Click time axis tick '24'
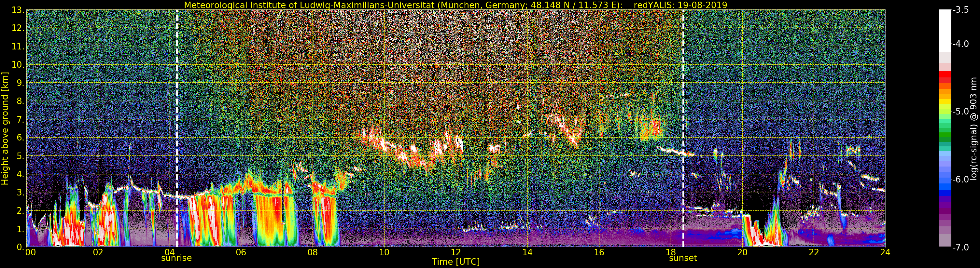 [885, 252]
